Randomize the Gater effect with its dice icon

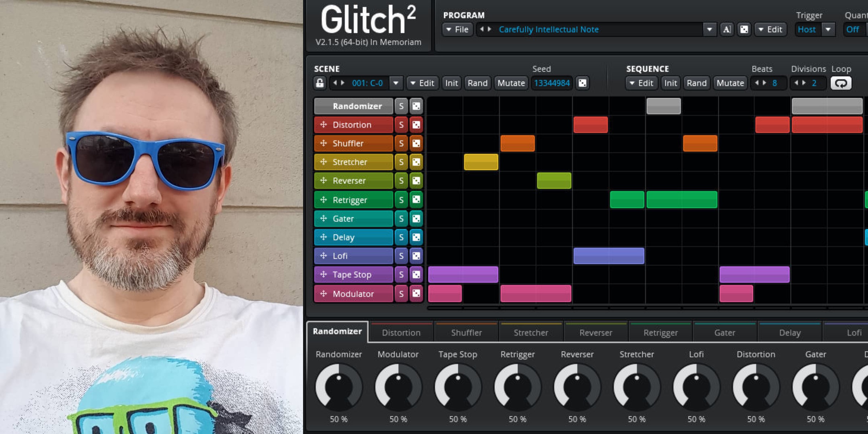(x=416, y=218)
